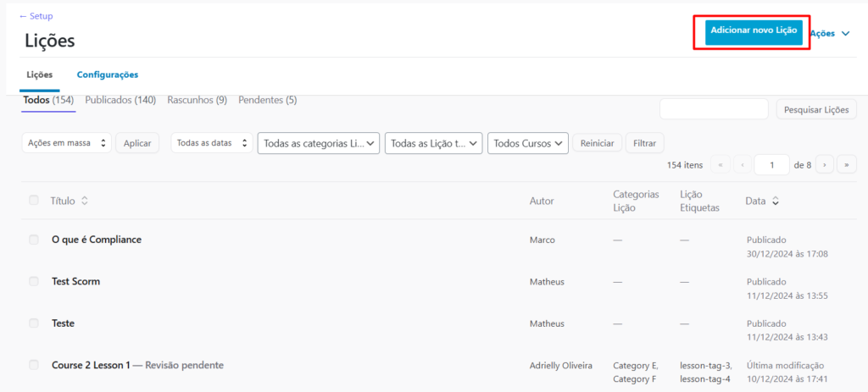Image resolution: width=868 pixels, height=392 pixels.
Task: Click the lesson search input field
Action: point(714,109)
